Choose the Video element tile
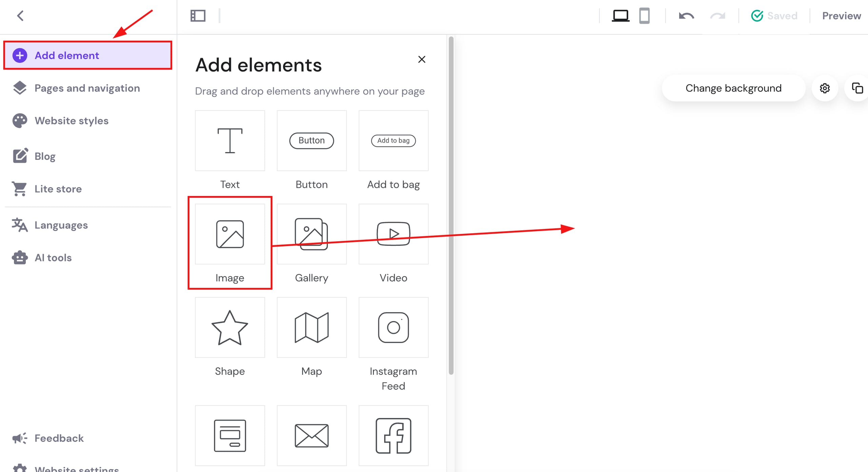The height and width of the screenshot is (472, 868). point(393,234)
